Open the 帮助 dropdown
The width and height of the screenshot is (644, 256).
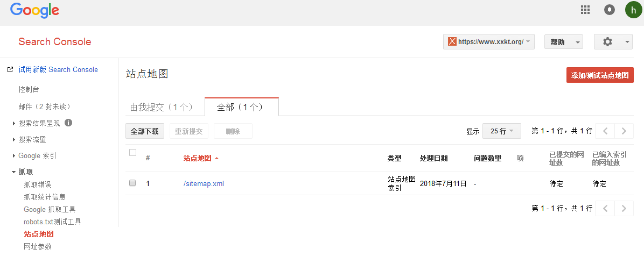563,41
